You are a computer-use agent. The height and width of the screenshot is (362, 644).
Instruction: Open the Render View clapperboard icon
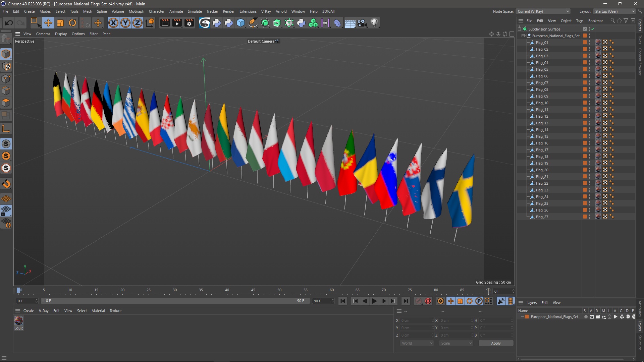coord(165,23)
